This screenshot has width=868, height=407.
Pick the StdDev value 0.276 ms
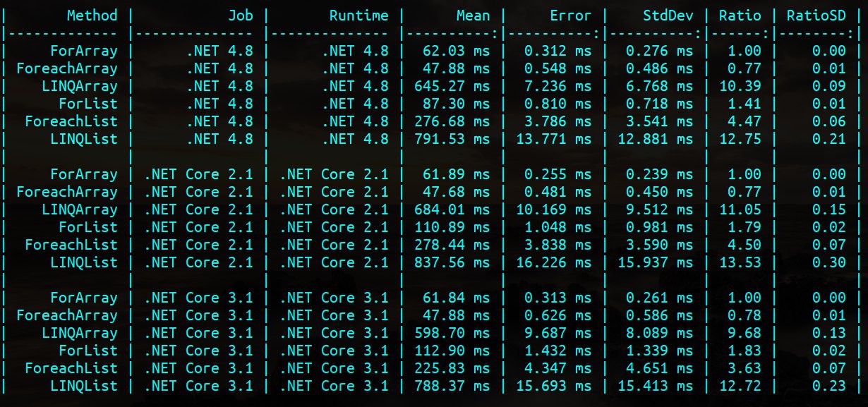click(659, 51)
